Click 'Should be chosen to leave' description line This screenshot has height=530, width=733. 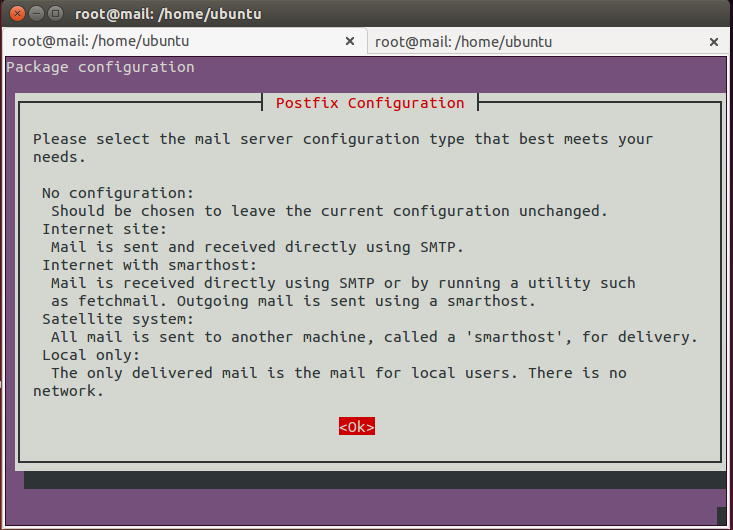[x=329, y=211]
